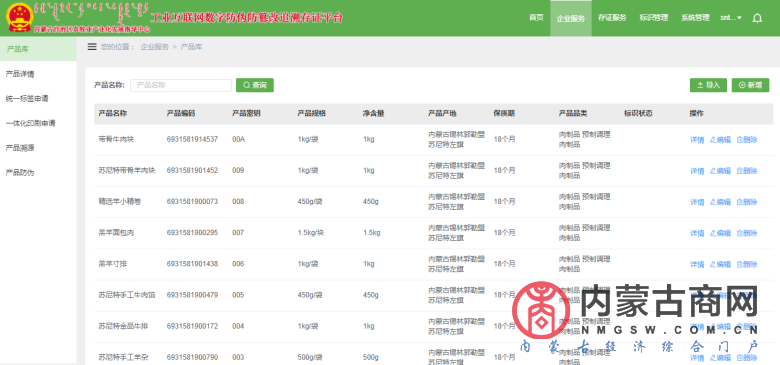The height and width of the screenshot is (365, 780).
Task: Click the 产品品类 column header
Action: tap(573, 113)
